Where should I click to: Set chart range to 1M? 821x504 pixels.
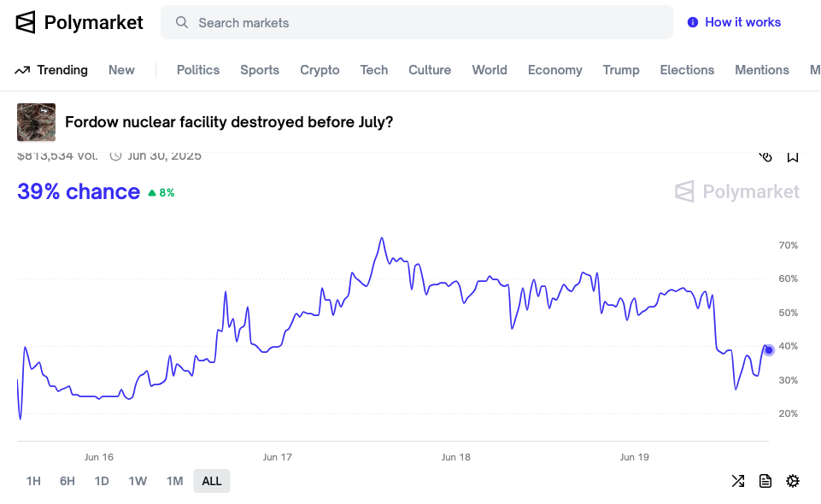tap(175, 481)
